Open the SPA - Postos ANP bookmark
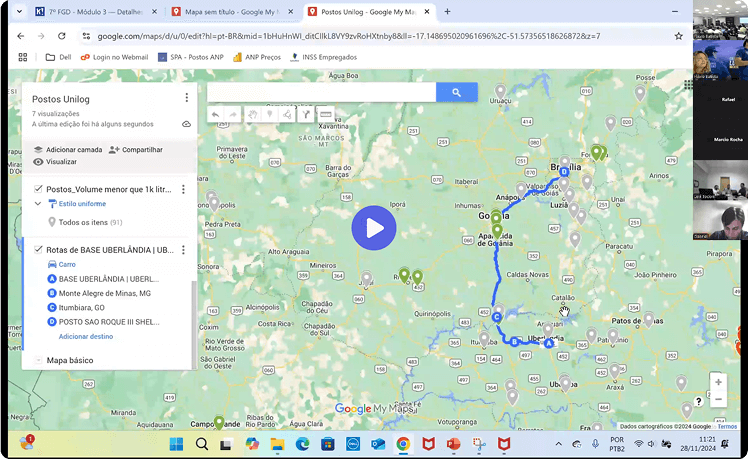 [191, 57]
